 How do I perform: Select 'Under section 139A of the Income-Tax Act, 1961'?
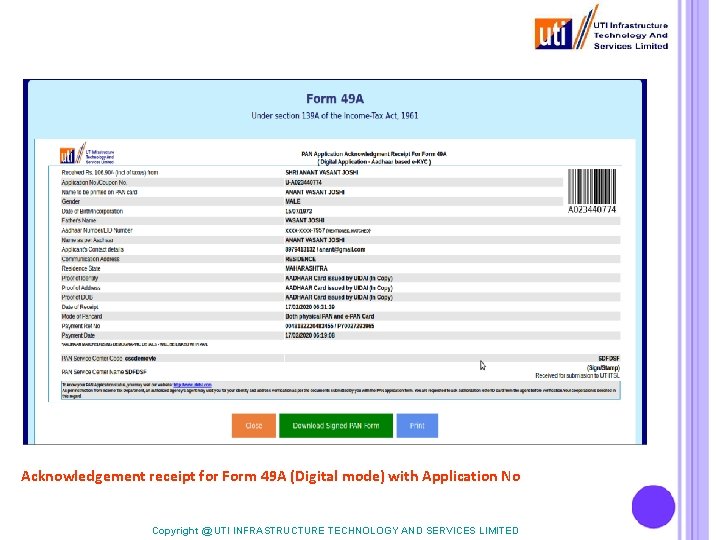tap(335, 116)
